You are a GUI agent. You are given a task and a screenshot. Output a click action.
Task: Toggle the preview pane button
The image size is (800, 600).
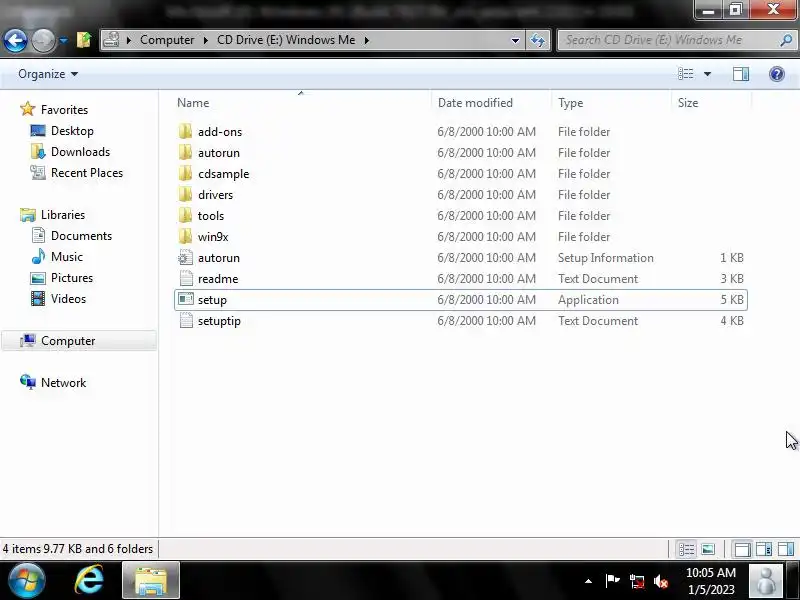741,74
